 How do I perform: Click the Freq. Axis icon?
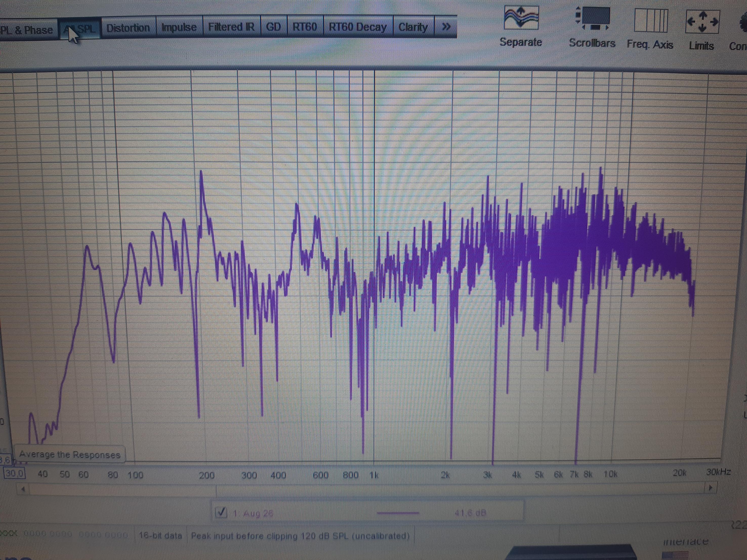650,21
